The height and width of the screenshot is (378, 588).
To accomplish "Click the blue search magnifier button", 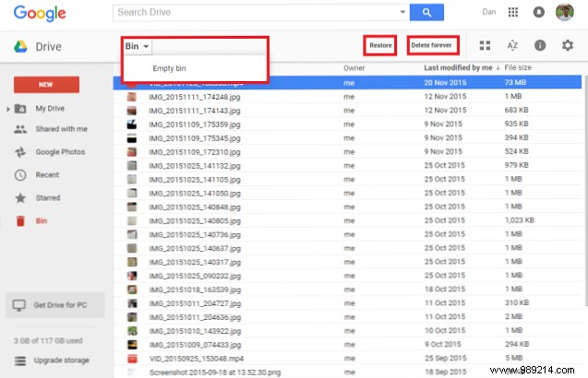I will (x=426, y=12).
